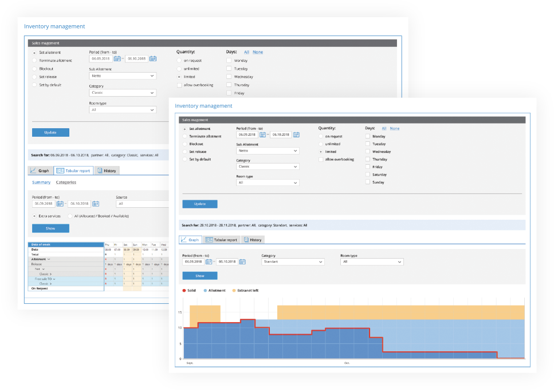Screen dimensions: 554x392
Task: Expand Allotment row in back window table
Action: click(49, 259)
